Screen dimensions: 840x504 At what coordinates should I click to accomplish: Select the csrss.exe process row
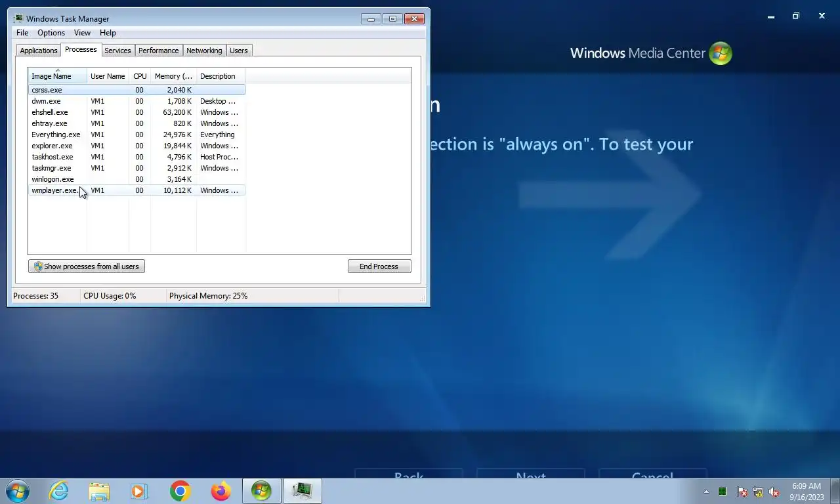(x=136, y=90)
